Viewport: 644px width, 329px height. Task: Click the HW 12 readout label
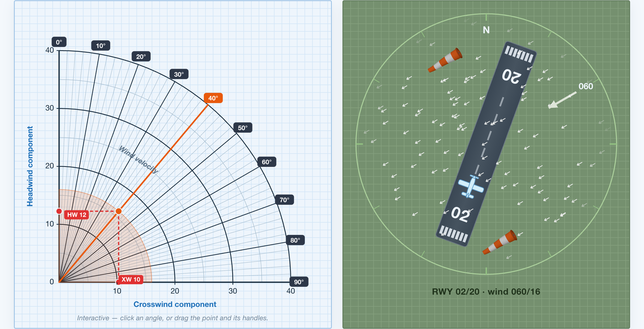(x=77, y=215)
